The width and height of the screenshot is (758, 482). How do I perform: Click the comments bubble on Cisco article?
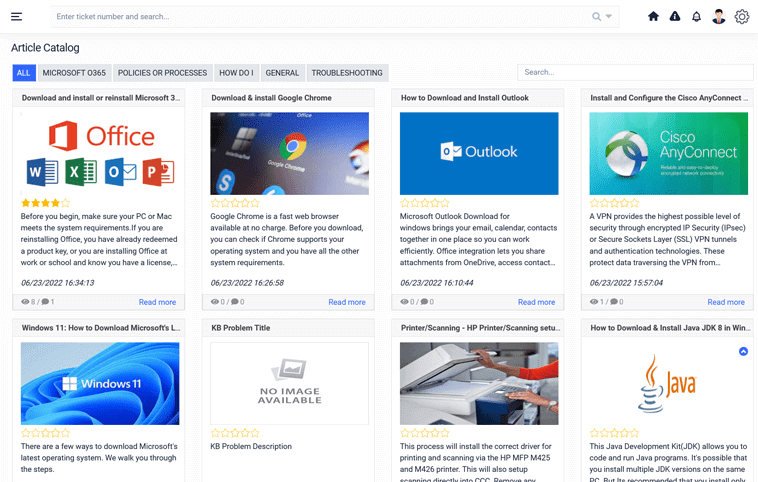613,302
